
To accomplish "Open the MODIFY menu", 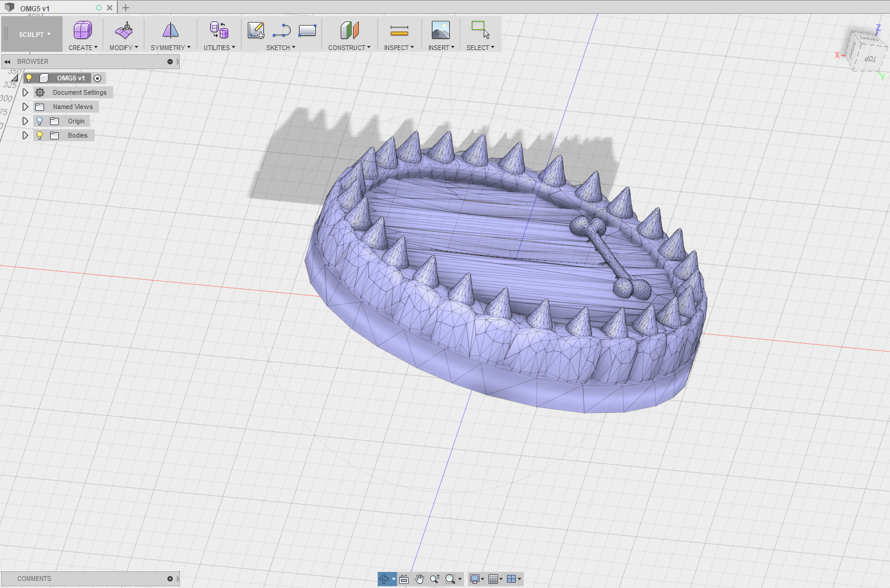I will [x=124, y=48].
